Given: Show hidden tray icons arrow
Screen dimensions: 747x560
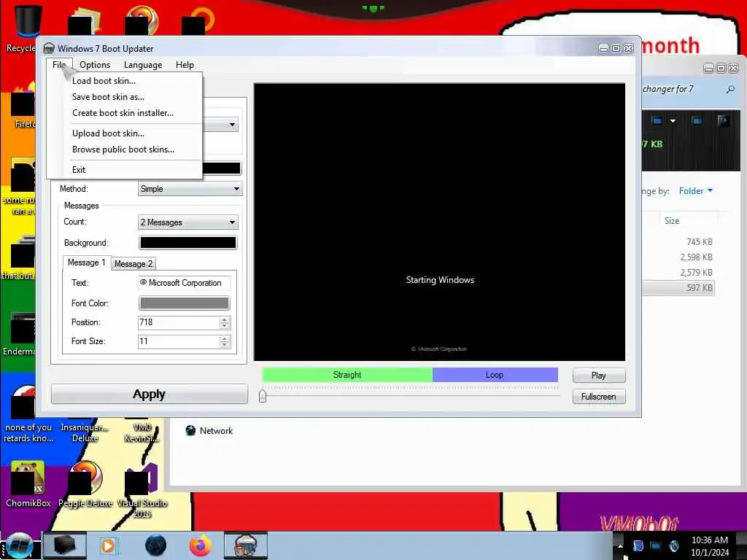Looking at the screenshot, I should pyautogui.click(x=620, y=546).
